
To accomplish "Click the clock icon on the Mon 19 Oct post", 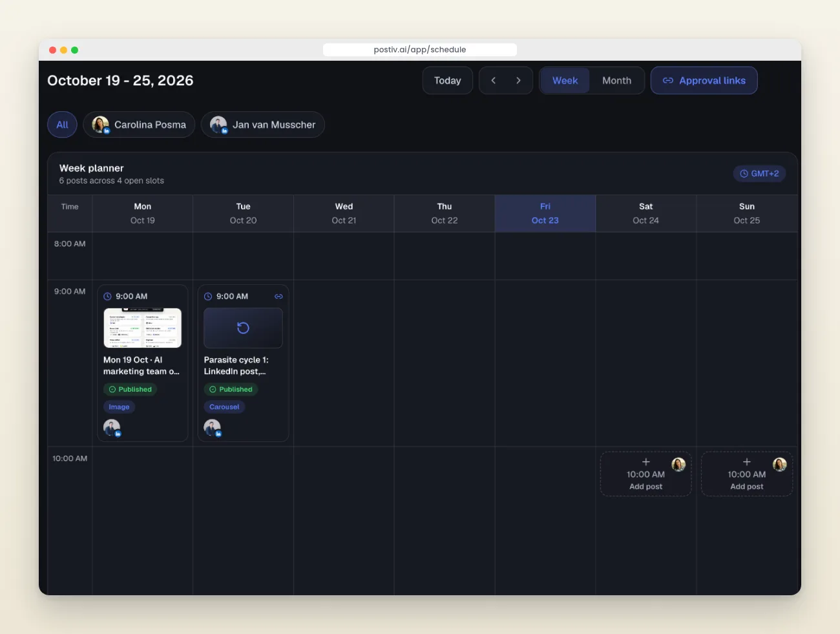I will (108, 296).
